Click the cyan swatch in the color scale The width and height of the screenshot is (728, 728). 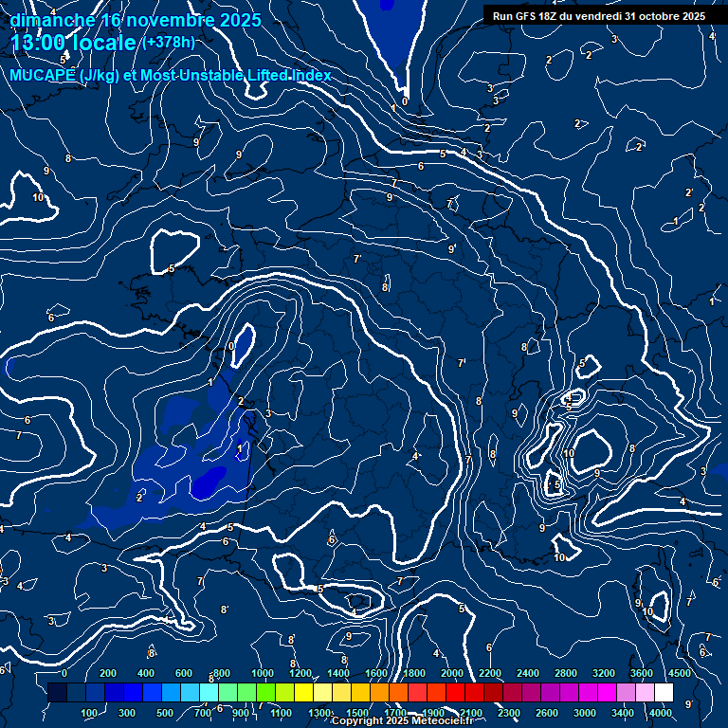coord(209,692)
